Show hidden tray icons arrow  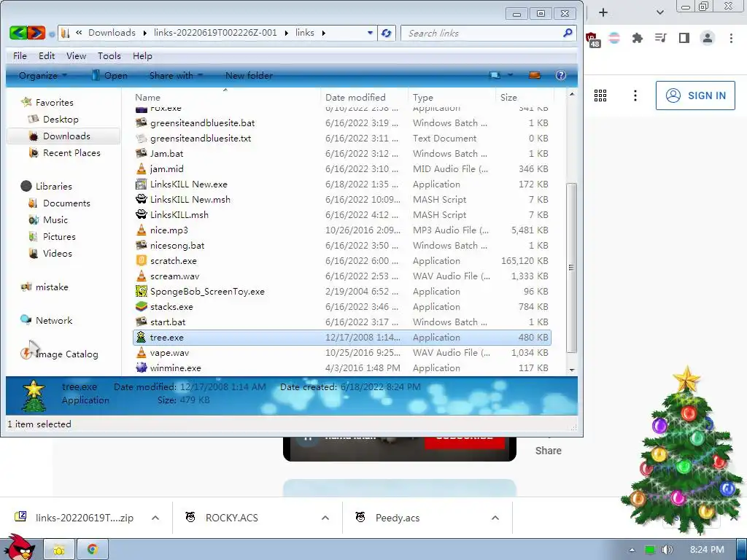click(x=632, y=550)
